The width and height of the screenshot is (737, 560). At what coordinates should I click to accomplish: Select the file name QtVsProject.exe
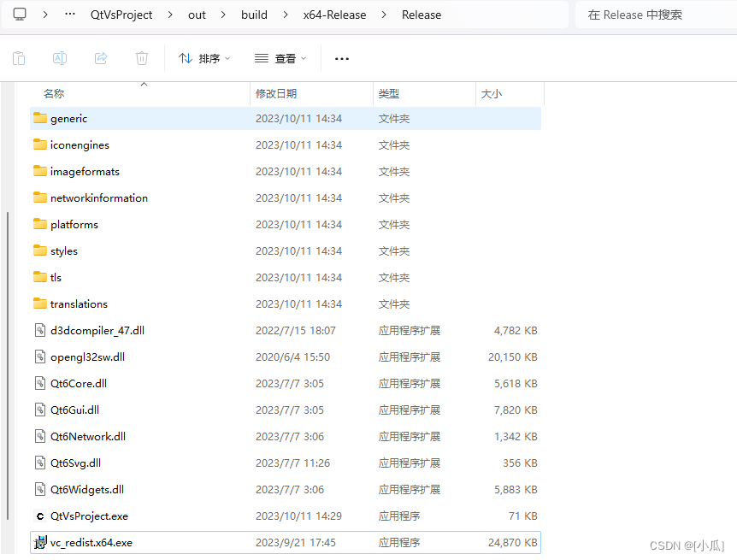tap(89, 516)
